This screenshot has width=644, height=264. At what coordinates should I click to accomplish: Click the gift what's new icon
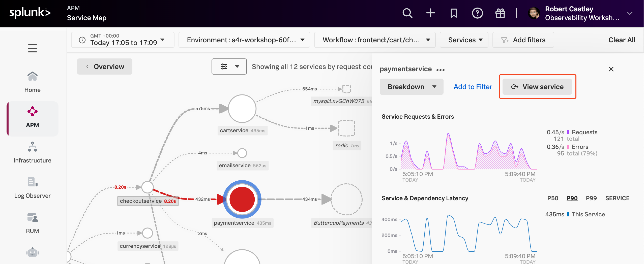(x=500, y=13)
